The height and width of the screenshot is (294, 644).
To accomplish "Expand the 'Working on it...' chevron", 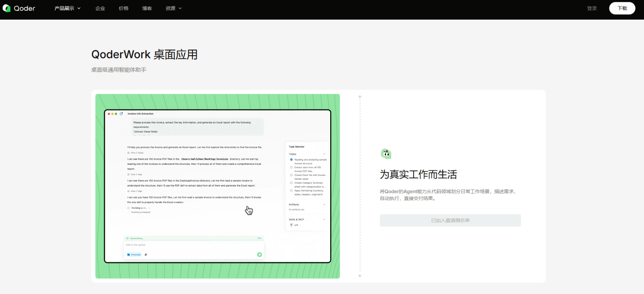I will click(x=149, y=208).
